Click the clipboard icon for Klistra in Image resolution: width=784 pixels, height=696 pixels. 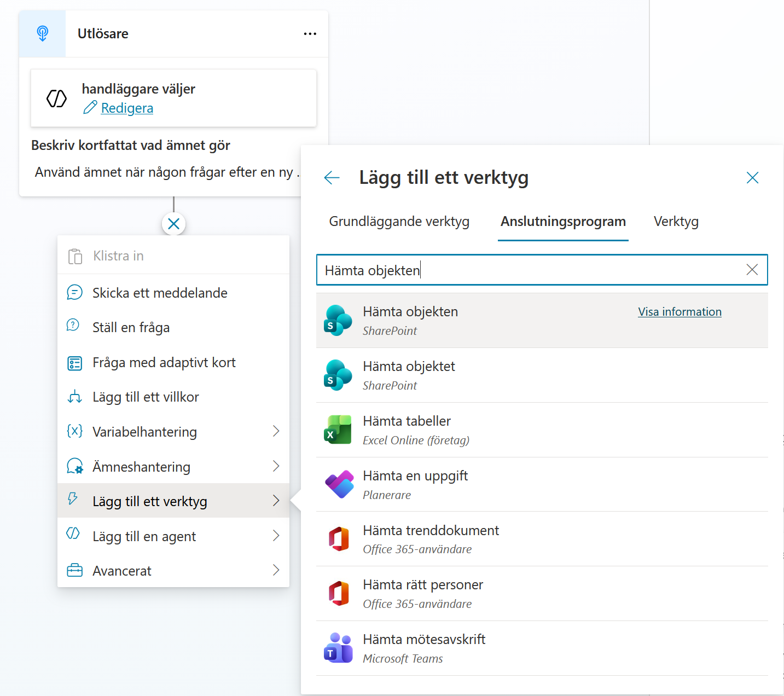click(75, 256)
